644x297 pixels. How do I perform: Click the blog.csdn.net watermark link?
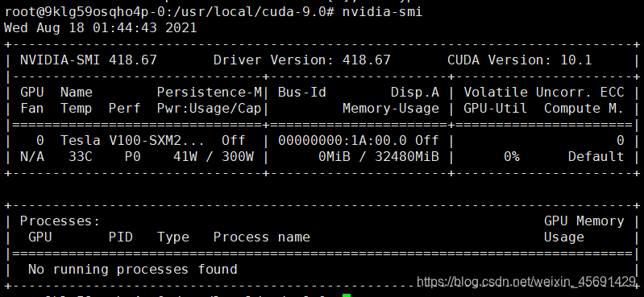click(x=526, y=282)
